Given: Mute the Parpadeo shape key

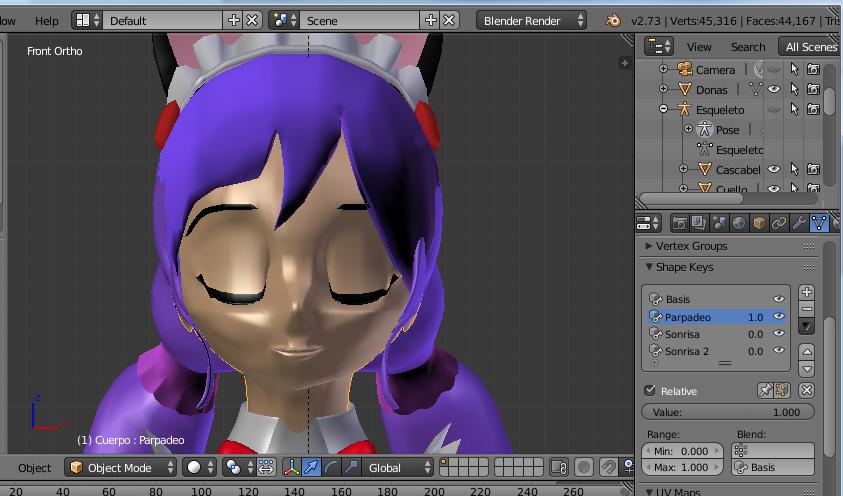Looking at the screenshot, I should tap(778, 317).
